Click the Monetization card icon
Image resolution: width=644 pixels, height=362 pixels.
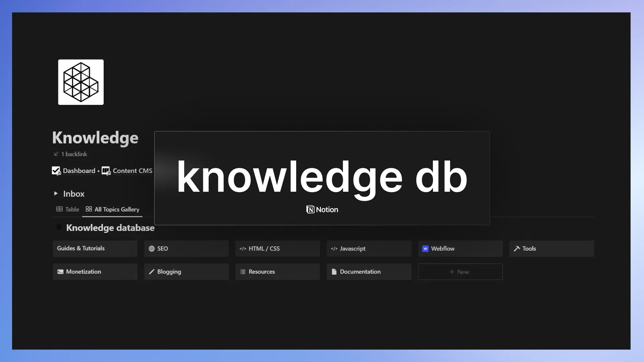tap(60, 271)
